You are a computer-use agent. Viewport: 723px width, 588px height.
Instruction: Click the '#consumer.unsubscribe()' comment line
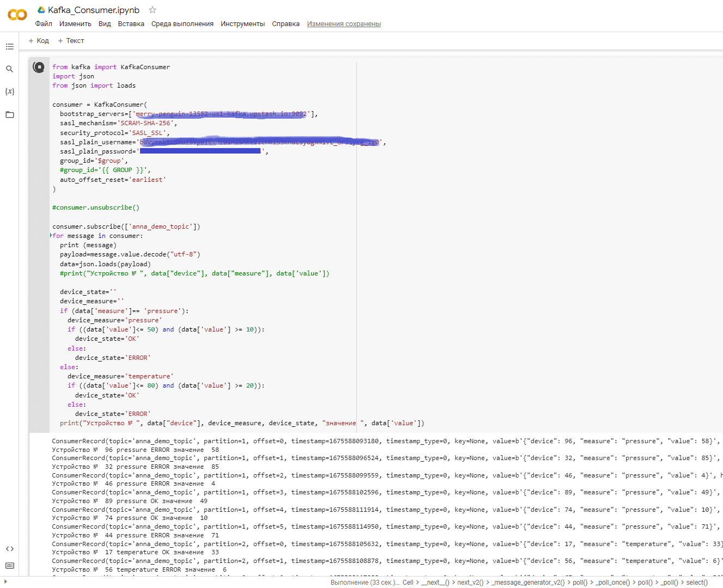96,207
